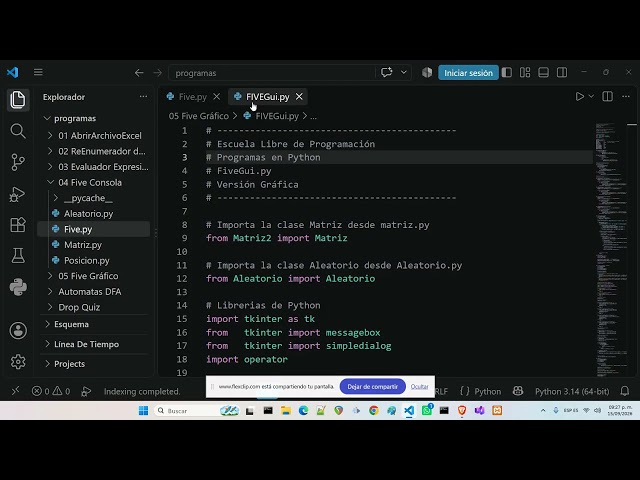Screen dimensions: 640x480
Task: Click the agent hexagon icon next to Iniciar sesión
Action: [427, 72]
